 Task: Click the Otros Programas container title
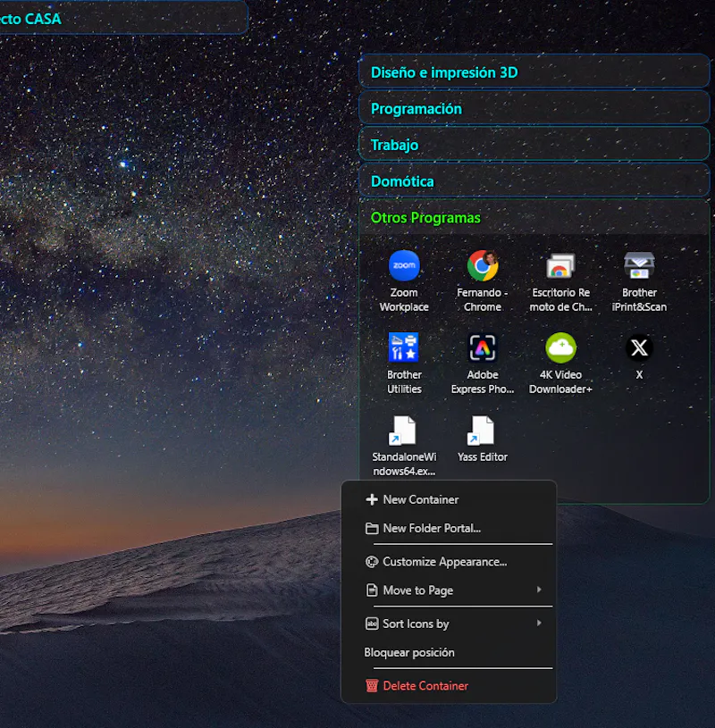425,217
